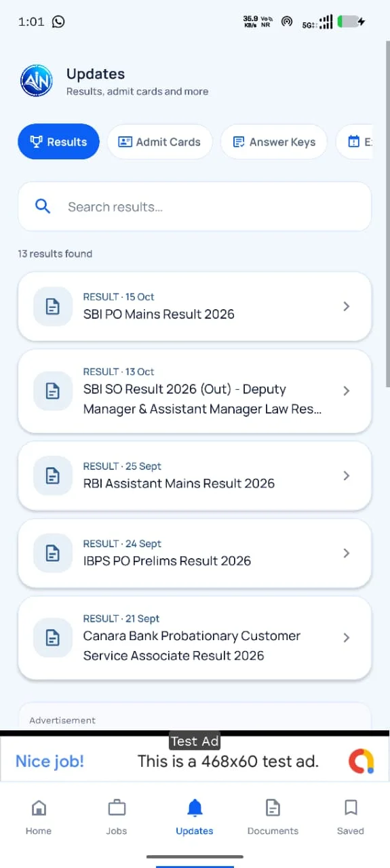Open the calendar chip at far right
390x868 pixels.
pos(354,142)
